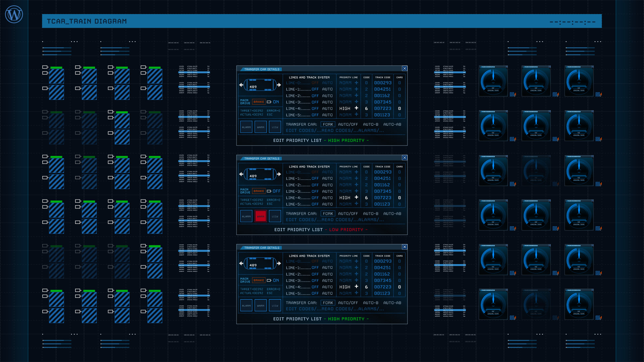Image resolution: width=644 pixels, height=362 pixels.
Task: Click the left arrow beside car 489 in top panel
Action: tap(241, 85)
